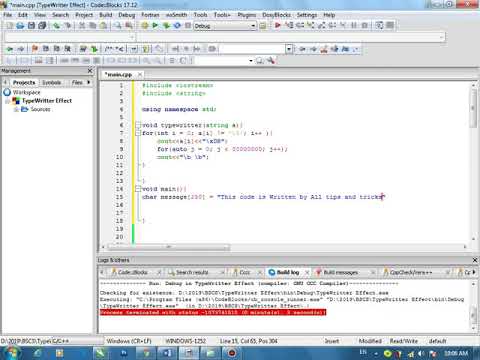The width and height of the screenshot is (480, 360).
Task: Click the Replace toolbar icon
Action: point(129,25)
